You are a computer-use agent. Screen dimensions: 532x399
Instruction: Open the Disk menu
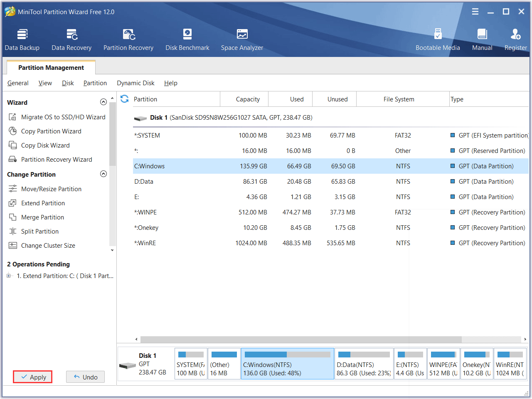click(68, 83)
